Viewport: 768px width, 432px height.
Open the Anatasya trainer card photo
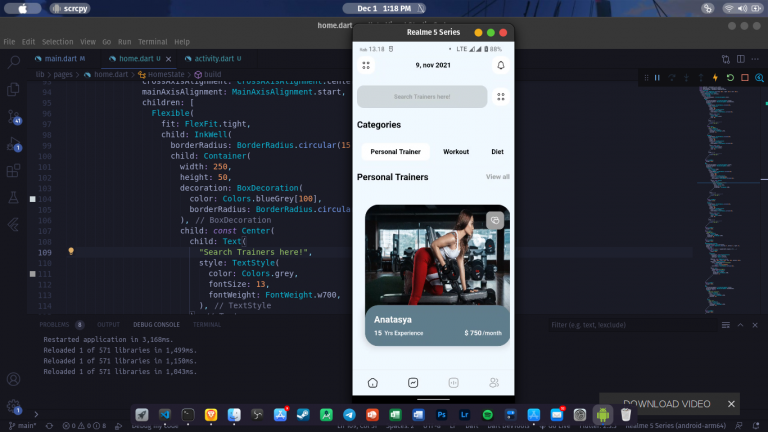[x=437, y=255]
